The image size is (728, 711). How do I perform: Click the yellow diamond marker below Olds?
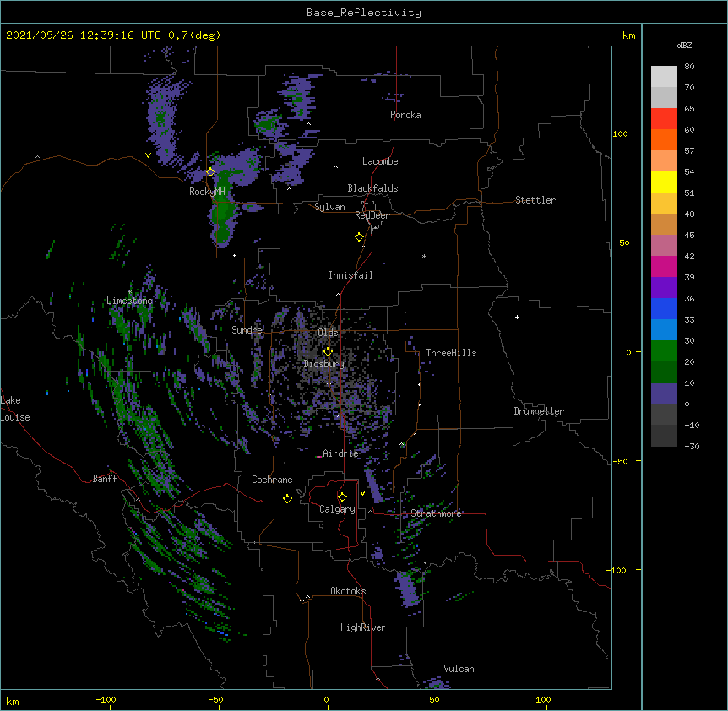coord(328,351)
